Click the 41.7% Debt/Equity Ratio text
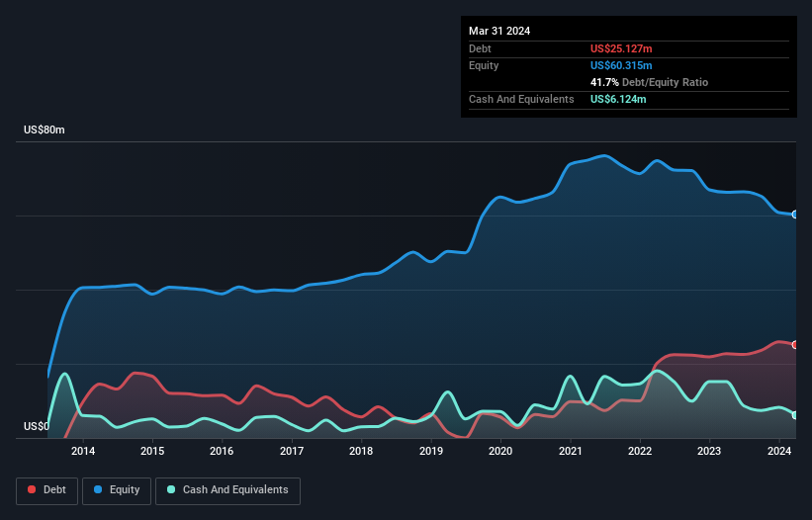812x520 pixels. click(x=649, y=82)
